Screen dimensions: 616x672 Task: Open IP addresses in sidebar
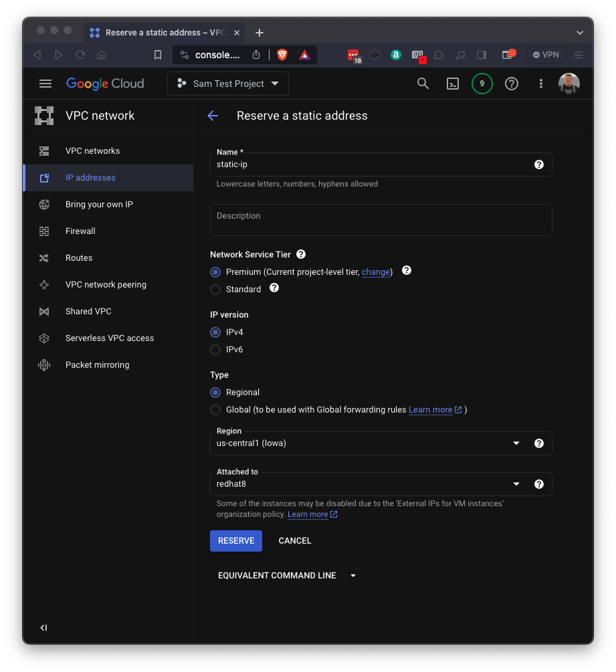point(108,177)
